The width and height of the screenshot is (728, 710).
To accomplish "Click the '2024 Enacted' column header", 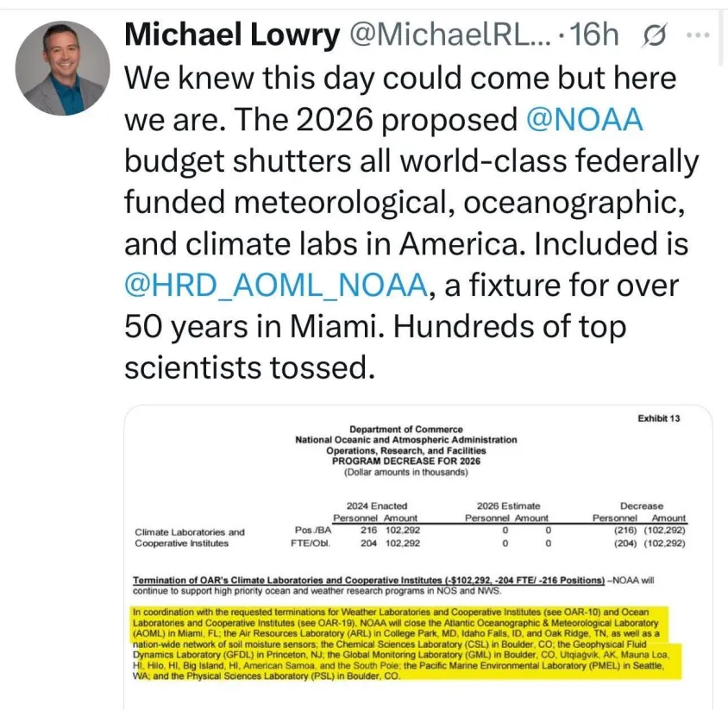I will 377,506.
